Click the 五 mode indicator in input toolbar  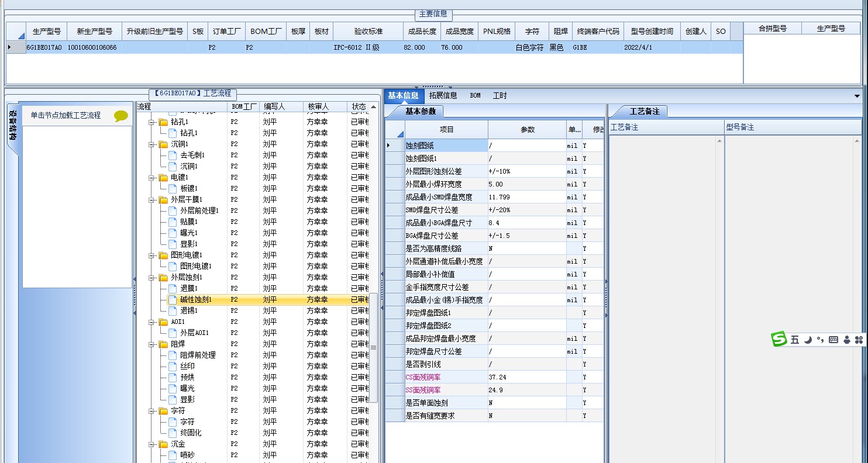(794, 340)
